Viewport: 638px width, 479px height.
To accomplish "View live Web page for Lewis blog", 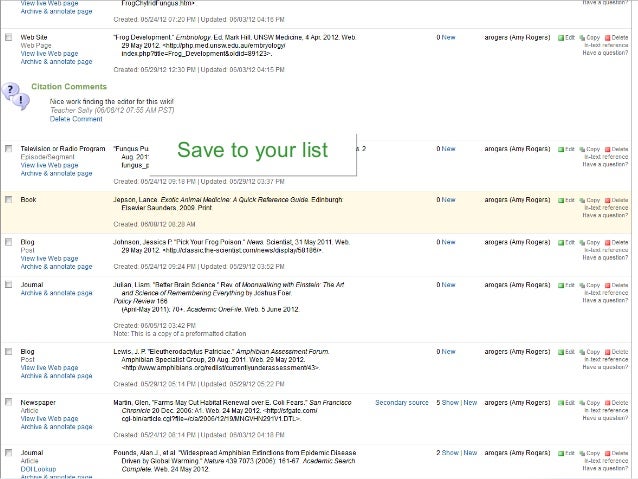I will pyautogui.click(x=49, y=367).
